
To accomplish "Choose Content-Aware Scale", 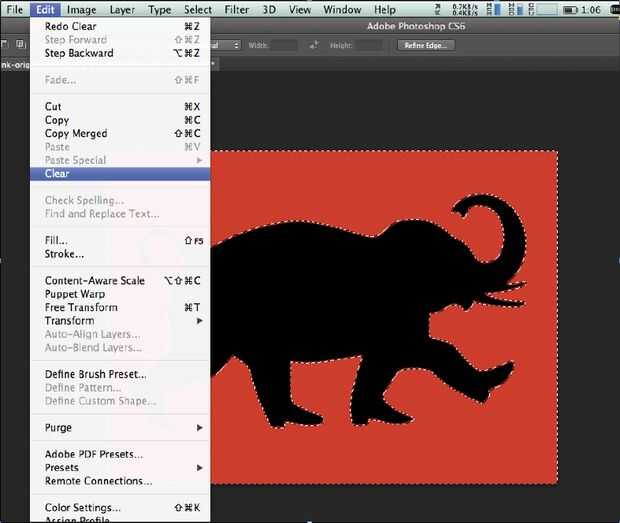I will click(120, 281).
